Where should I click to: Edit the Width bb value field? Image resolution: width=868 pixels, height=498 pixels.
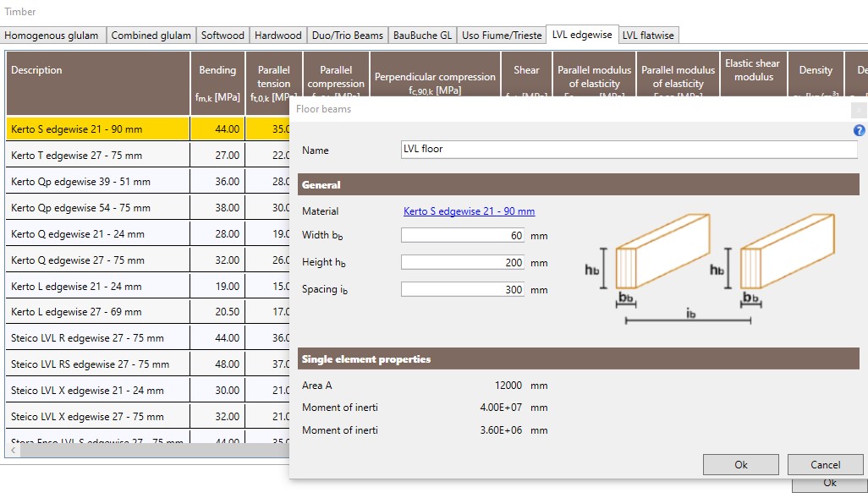click(463, 236)
